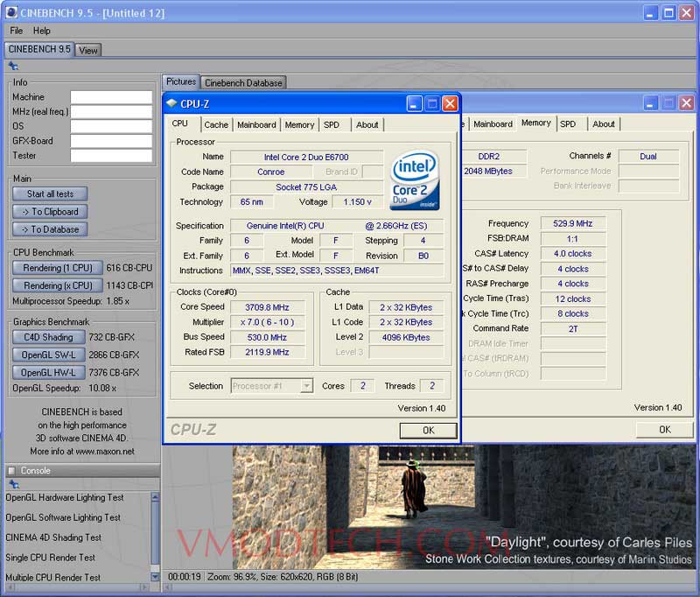Focus the Machine input field
Screen dimensions: 700x597
click(111, 97)
